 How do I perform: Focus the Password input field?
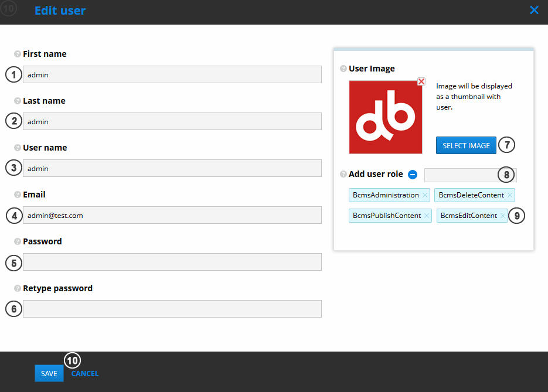click(172, 262)
